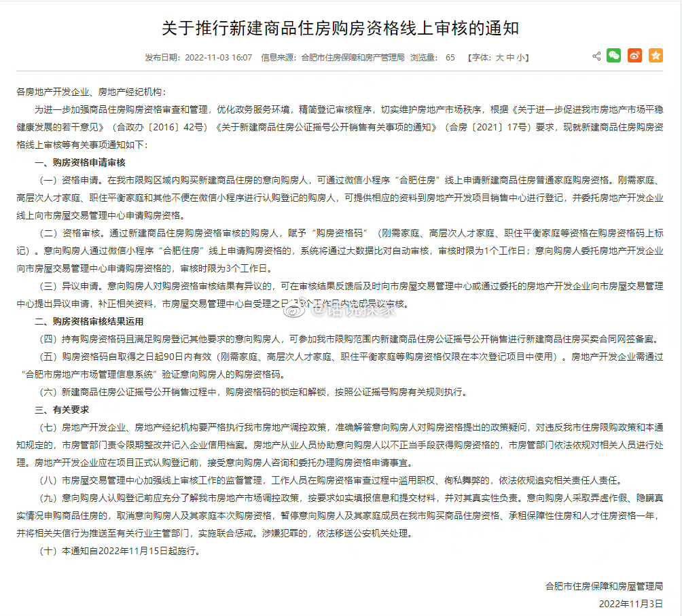The image size is (682, 616).
Task: Click heading 二、购房资格审核结果运用
Action: coord(89,321)
